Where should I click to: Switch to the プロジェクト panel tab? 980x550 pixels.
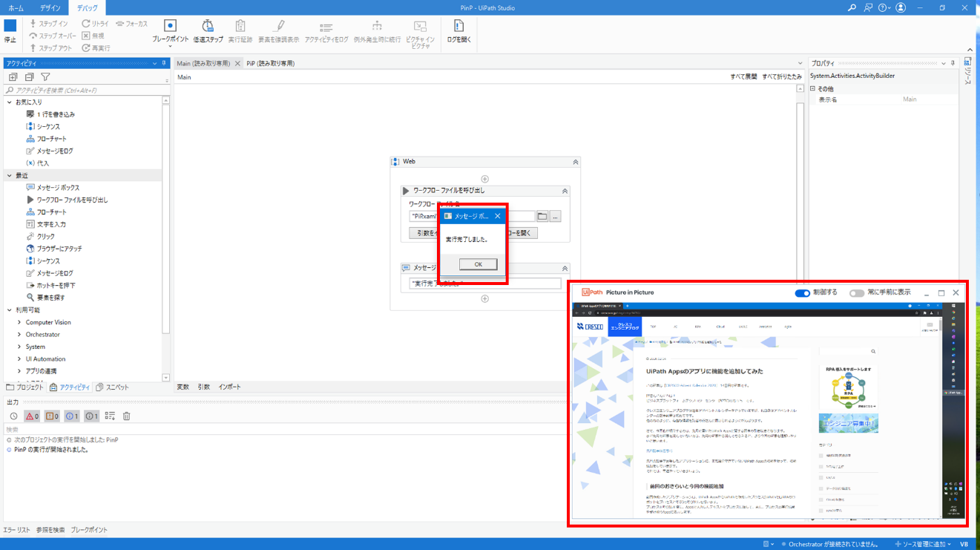click(x=25, y=387)
